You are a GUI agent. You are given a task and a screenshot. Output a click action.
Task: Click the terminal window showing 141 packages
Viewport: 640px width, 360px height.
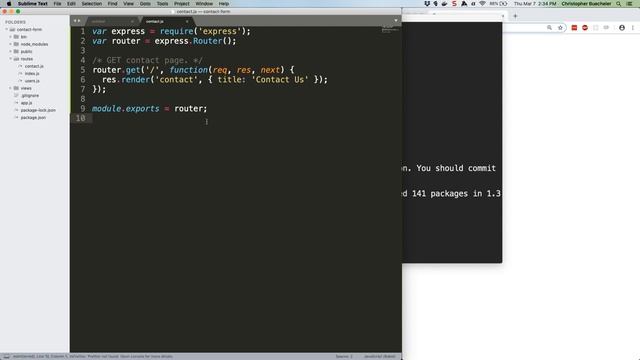(452, 143)
